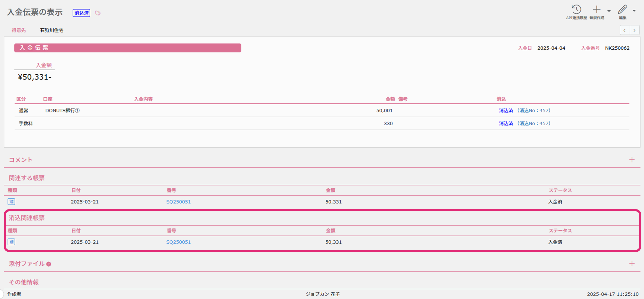Click the 消込No:457 text in 通常 row
The height and width of the screenshot is (299, 644).
tap(534, 110)
